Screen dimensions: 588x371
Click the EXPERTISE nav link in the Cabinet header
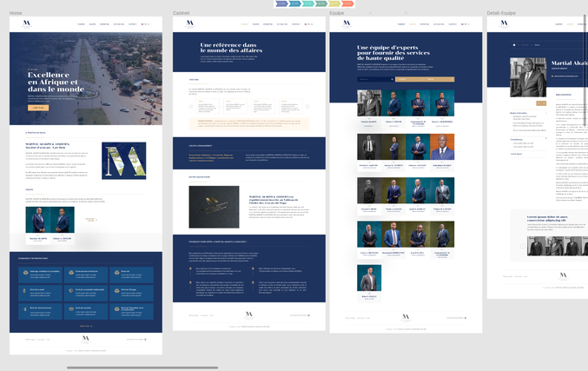tap(268, 24)
